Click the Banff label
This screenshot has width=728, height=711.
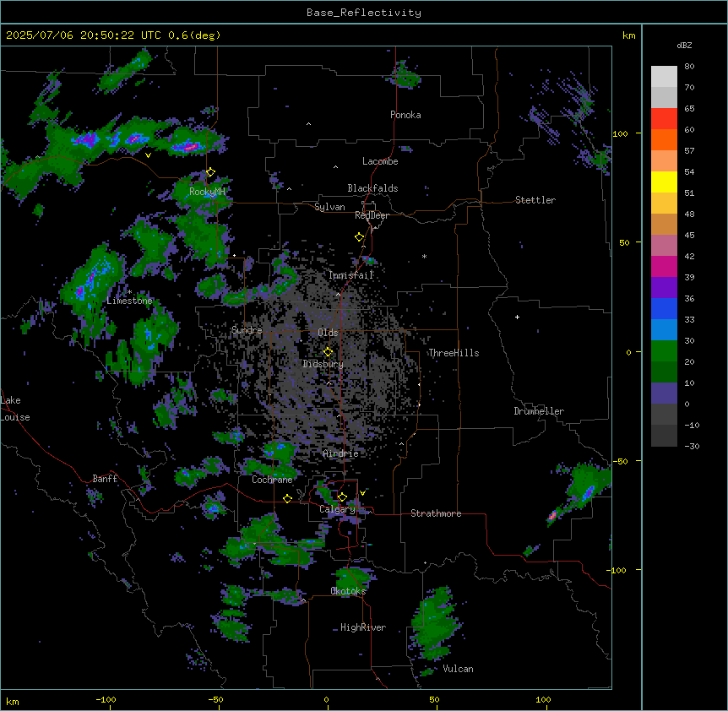click(x=105, y=479)
